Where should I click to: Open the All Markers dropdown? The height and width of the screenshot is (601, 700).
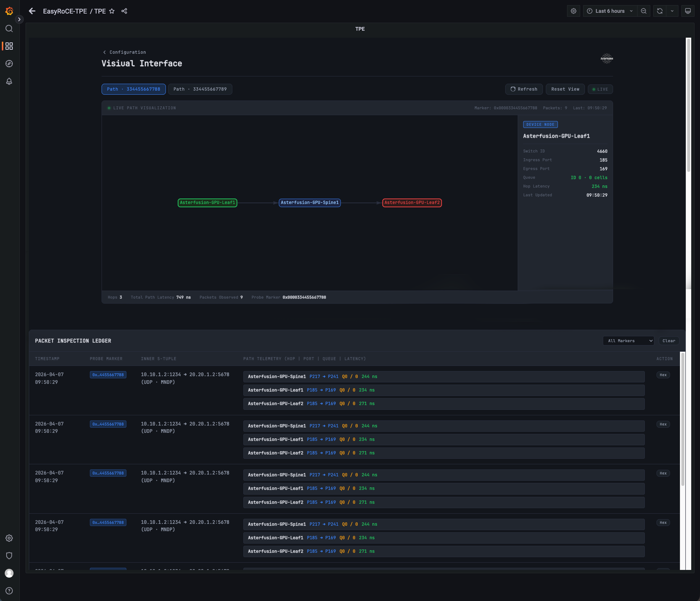tap(628, 341)
